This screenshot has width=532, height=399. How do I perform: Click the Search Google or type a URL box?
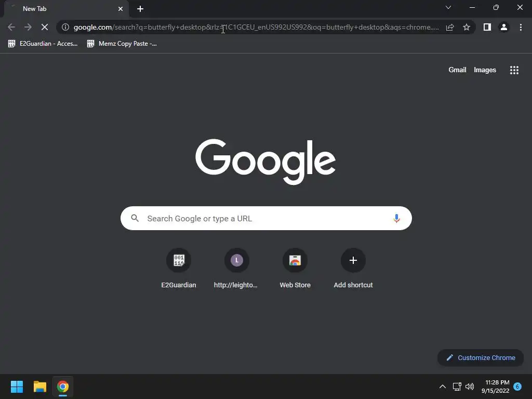266,218
